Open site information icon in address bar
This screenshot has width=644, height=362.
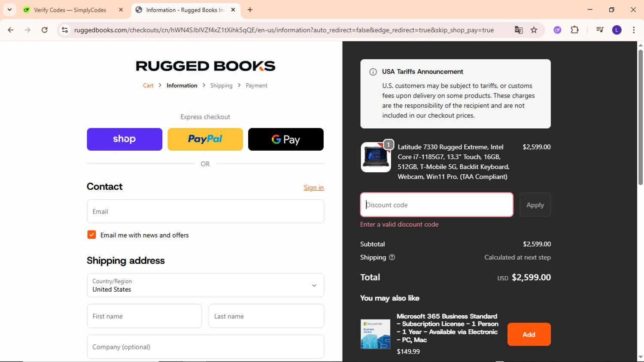pyautogui.click(x=65, y=30)
